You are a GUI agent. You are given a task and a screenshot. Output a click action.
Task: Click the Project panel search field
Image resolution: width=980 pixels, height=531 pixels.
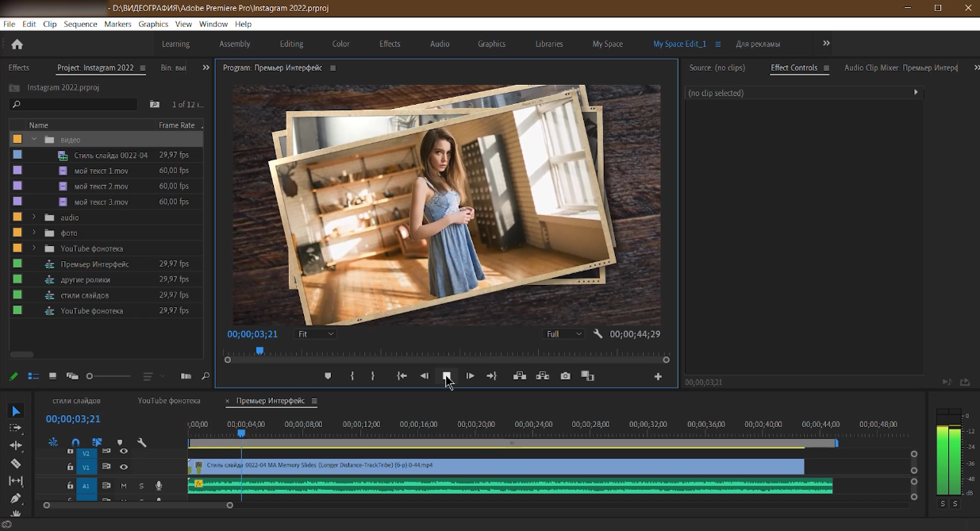74,105
